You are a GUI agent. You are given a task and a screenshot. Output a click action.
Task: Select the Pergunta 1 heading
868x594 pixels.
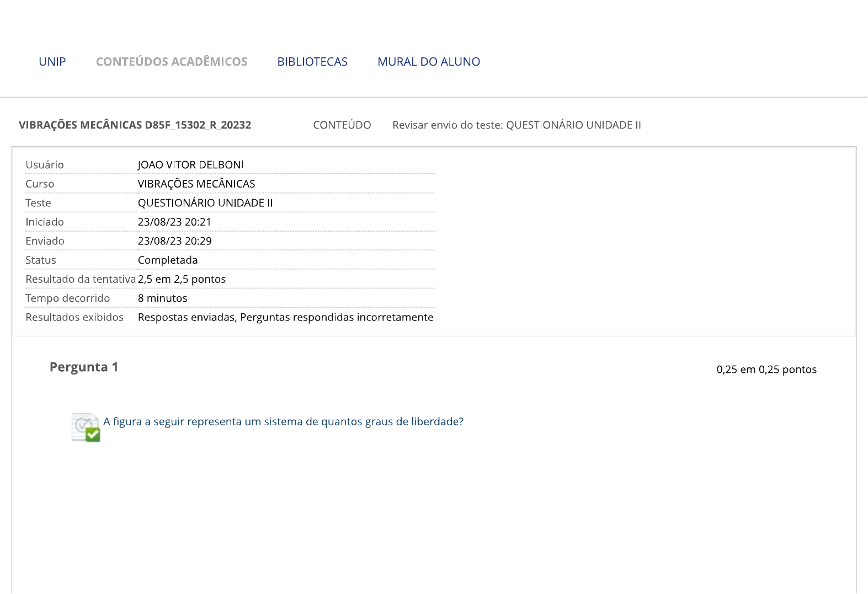pyautogui.click(x=84, y=367)
